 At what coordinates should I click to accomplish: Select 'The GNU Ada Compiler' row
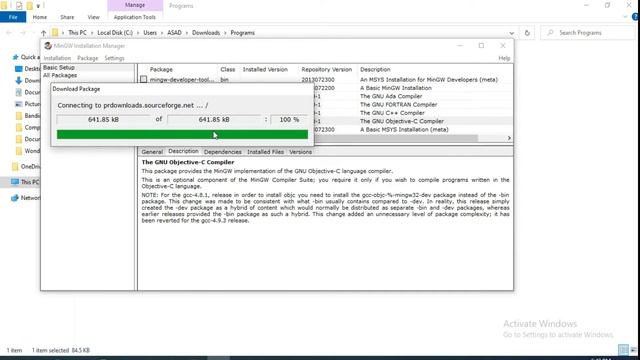(x=391, y=96)
